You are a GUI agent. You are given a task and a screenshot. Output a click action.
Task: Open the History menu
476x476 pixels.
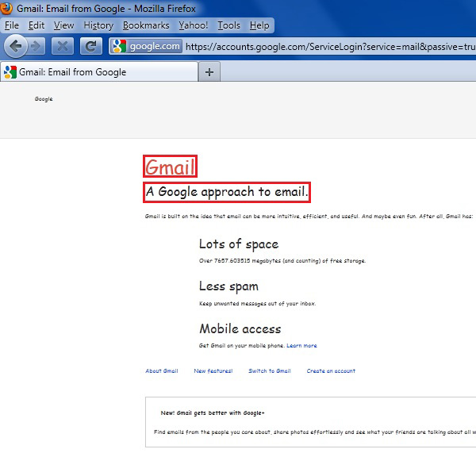click(98, 25)
